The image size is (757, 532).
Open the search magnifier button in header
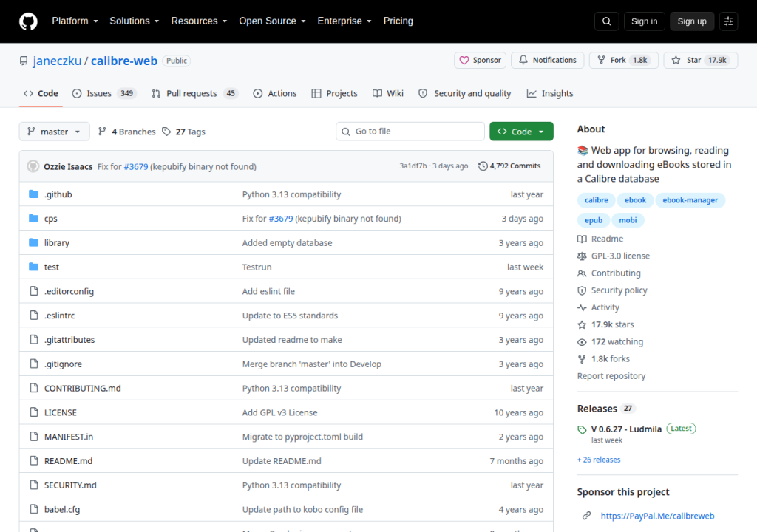click(x=606, y=21)
